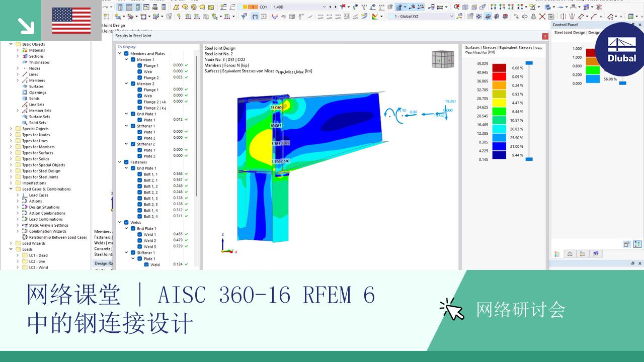The image size is (644, 362).
Task: Click the Line Sets icon
Action: [x=25, y=105]
